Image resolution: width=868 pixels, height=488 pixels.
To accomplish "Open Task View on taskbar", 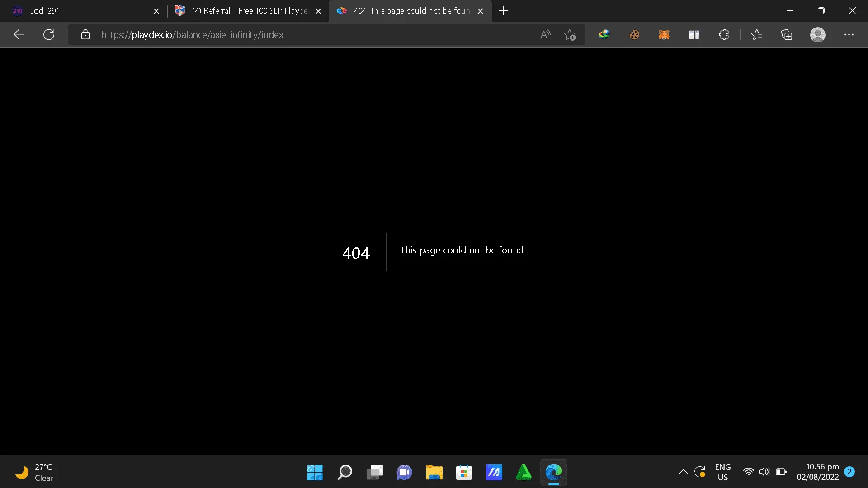I will point(374,473).
